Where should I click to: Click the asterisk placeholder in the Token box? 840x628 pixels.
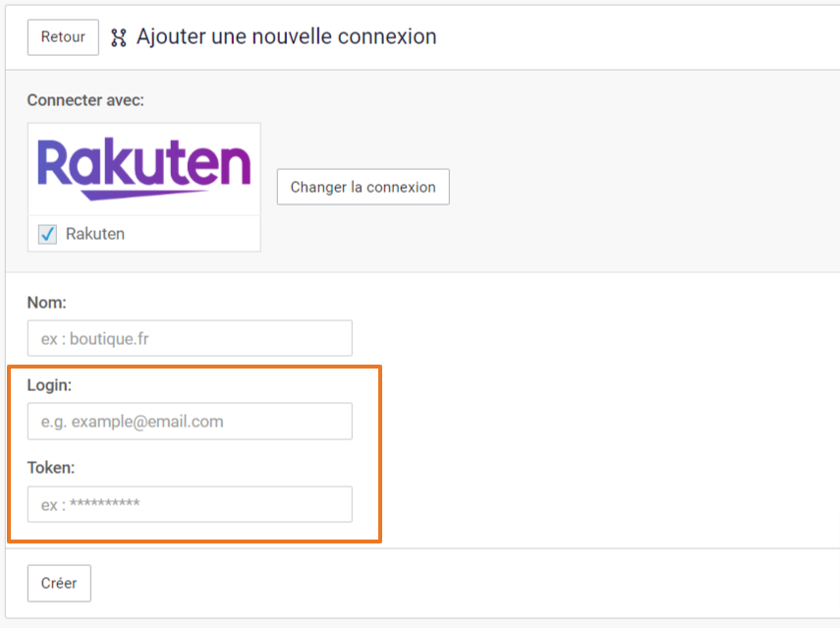(105, 502)
